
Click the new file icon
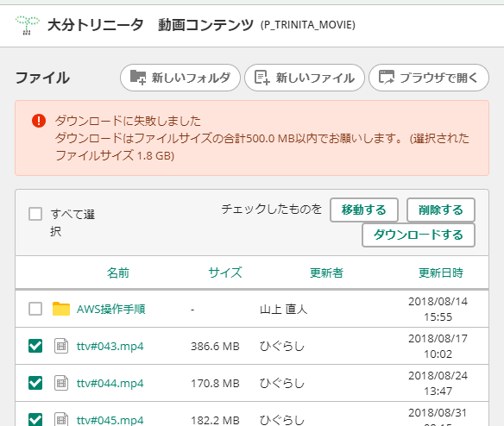tap(262, 78)
